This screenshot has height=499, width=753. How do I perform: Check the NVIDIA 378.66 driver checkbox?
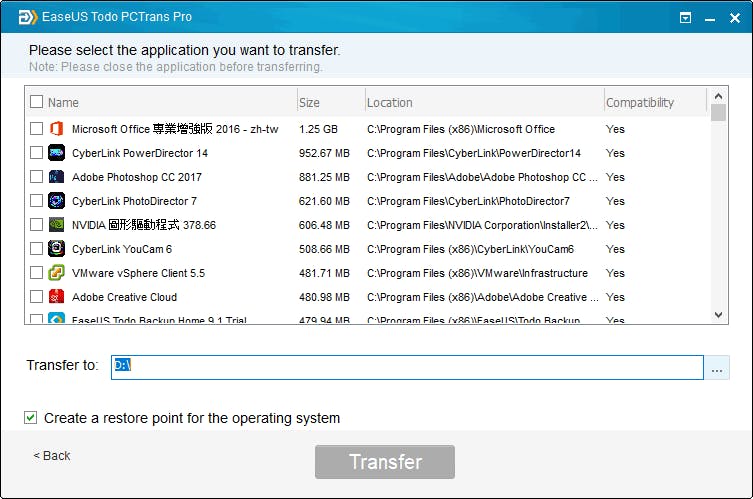(36, 225)
